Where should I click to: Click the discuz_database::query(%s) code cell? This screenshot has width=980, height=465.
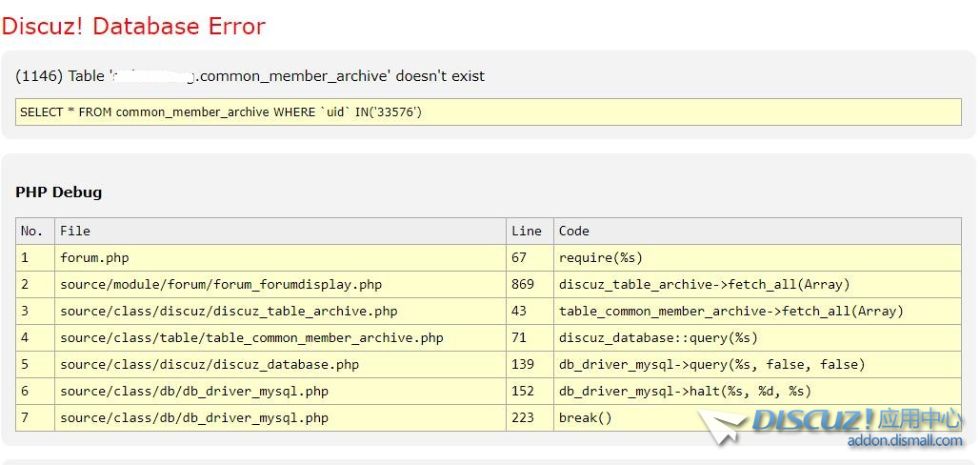[658, 337]
